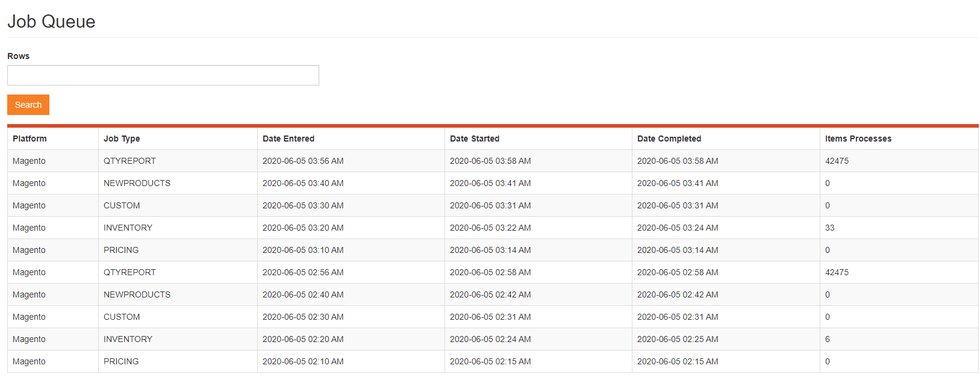Click date entered 2020-06-05 02:40 AM
The width and height of the screenshot is (980, 386).
tap(303, 294)
